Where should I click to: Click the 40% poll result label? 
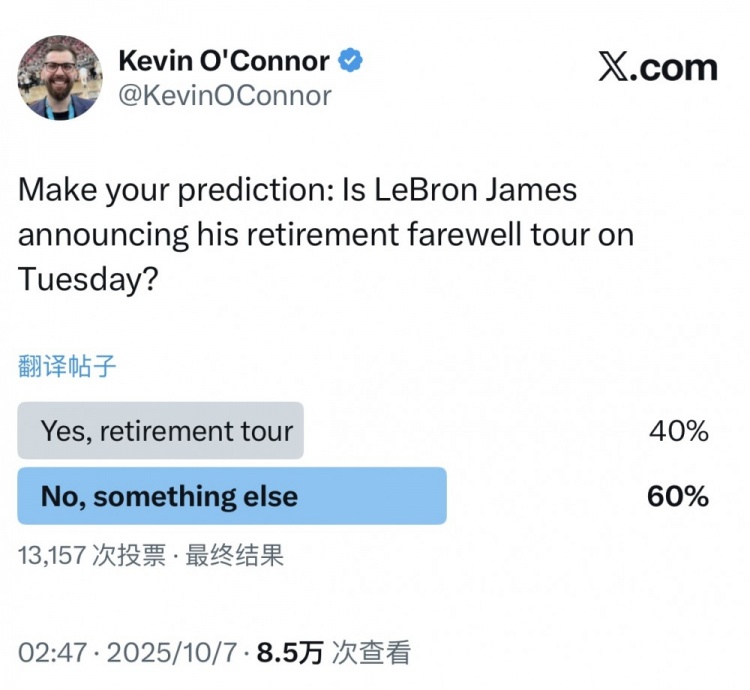(x=678, y=431)
